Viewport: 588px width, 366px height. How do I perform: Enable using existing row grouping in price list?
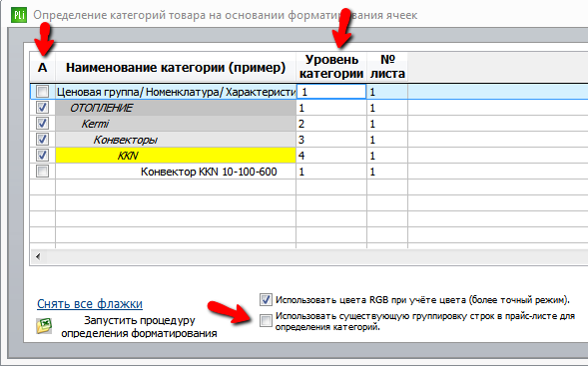click(266, 321)
